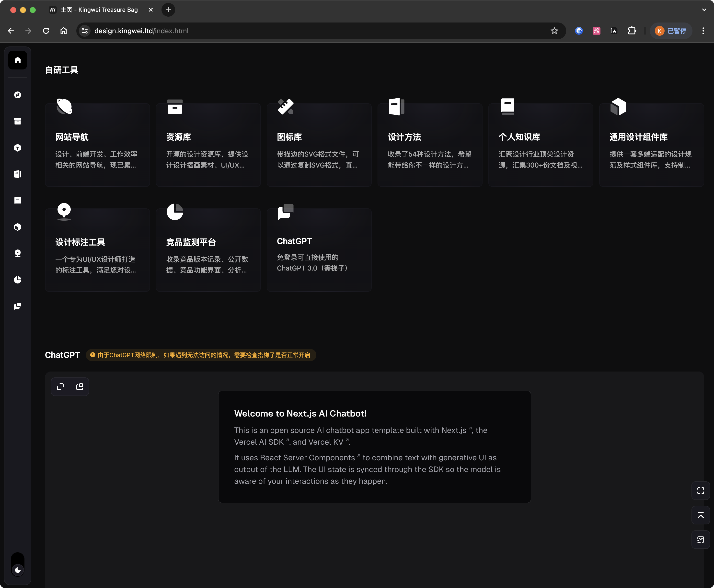Click the sidebar home icon
Viewport: 714px width, 588px height.
18,60
